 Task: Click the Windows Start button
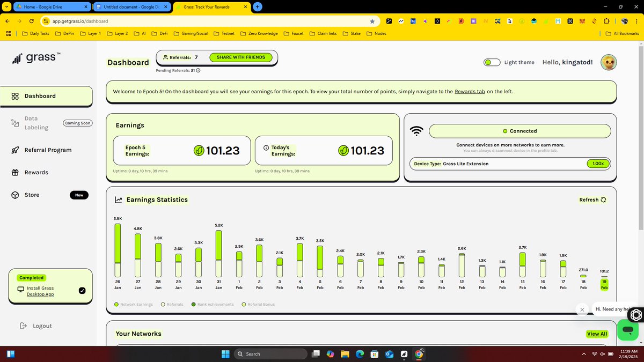coord(225,354)
